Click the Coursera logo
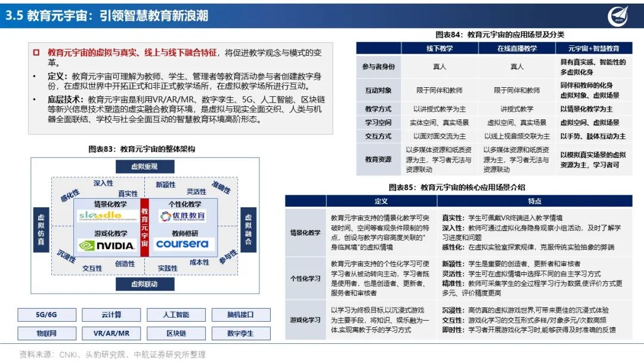Viewport: 644px width, 363px height. 182,244
